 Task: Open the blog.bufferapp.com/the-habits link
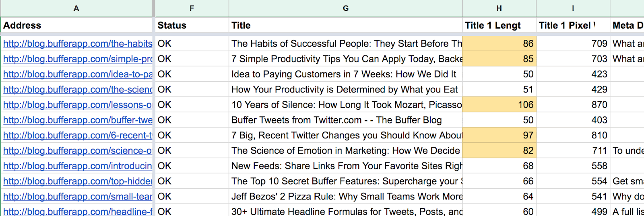(78, 43)
